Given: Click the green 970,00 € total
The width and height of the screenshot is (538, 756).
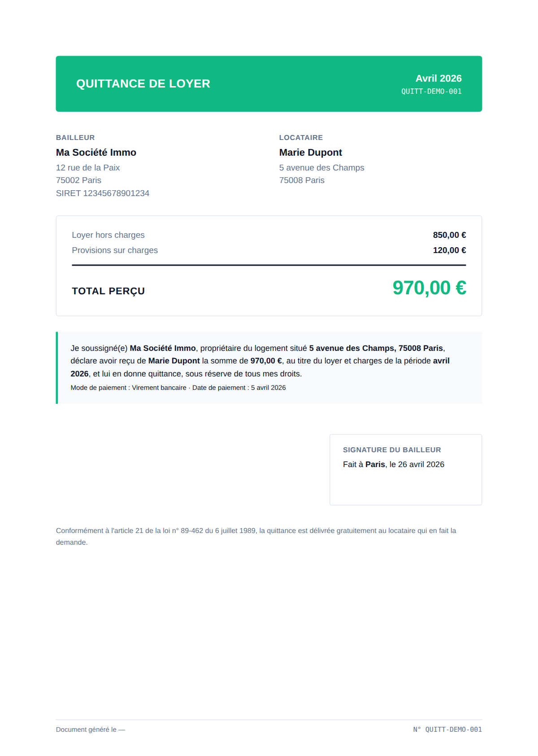Looking at the screenshot, I should (x=430, y=288).
